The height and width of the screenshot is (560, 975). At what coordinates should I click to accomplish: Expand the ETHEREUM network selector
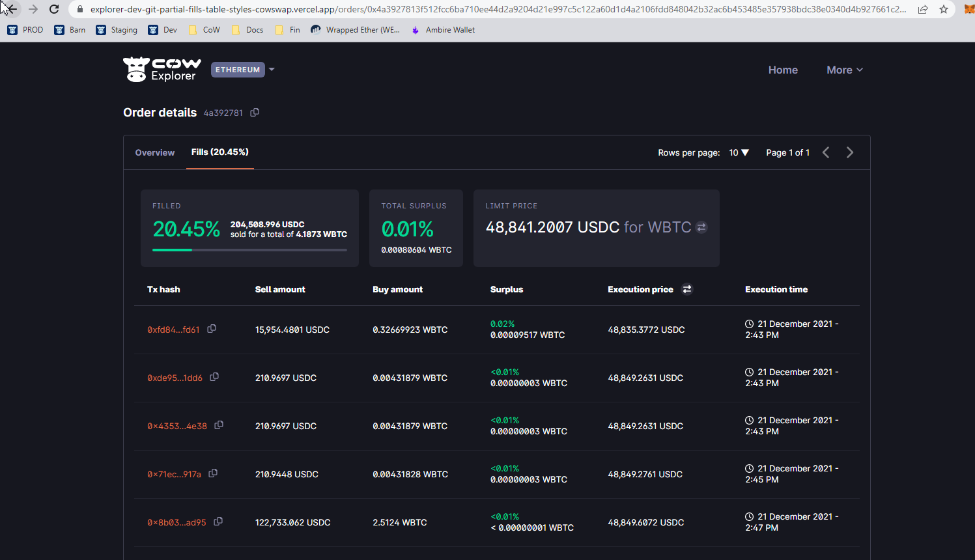coord(243,70)
